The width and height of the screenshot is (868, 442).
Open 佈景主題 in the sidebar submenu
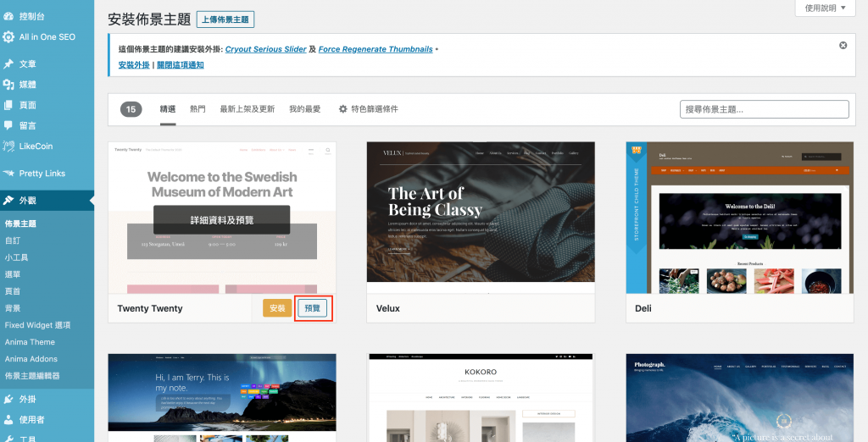pyautogui.click(x=21, y=224)
